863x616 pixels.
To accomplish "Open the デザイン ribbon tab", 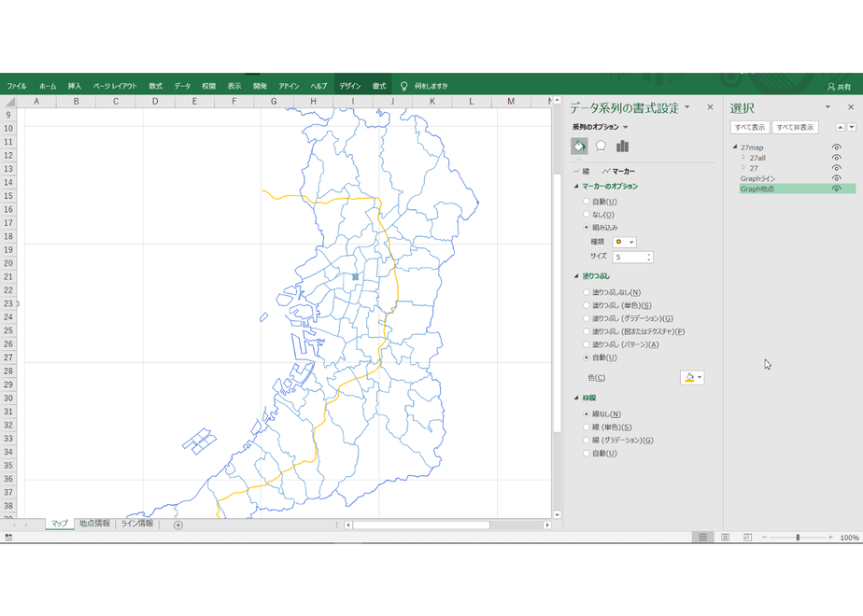I will (x=350, y=86).
